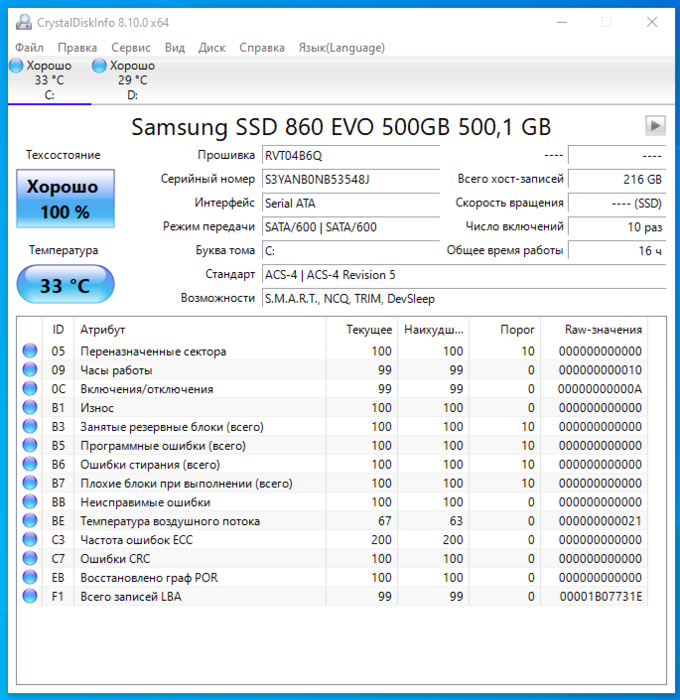
Task: Click the next disk arrow button
Action: coord(655,126)
